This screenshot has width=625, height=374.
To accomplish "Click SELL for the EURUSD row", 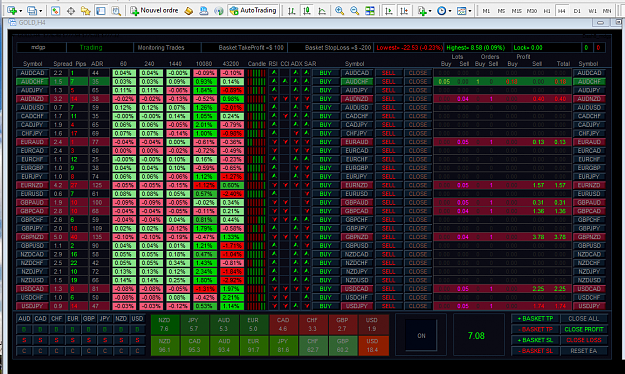I will click(x=389, y=194).
